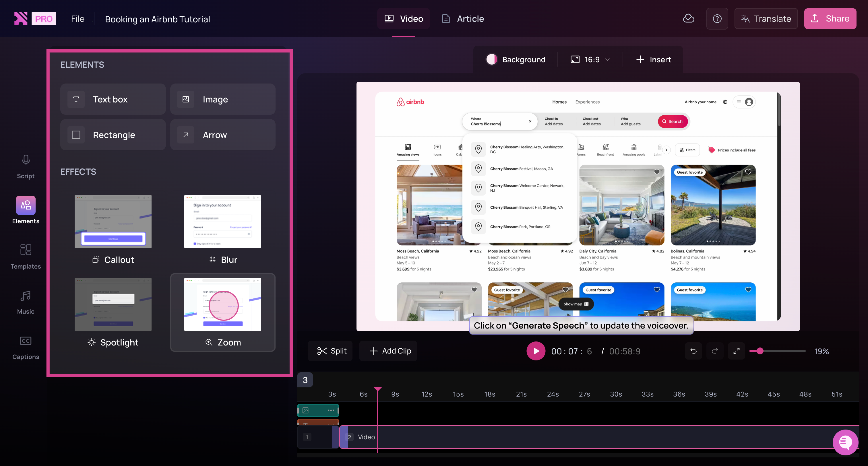Switch to the Article tab

coord(463,19)
